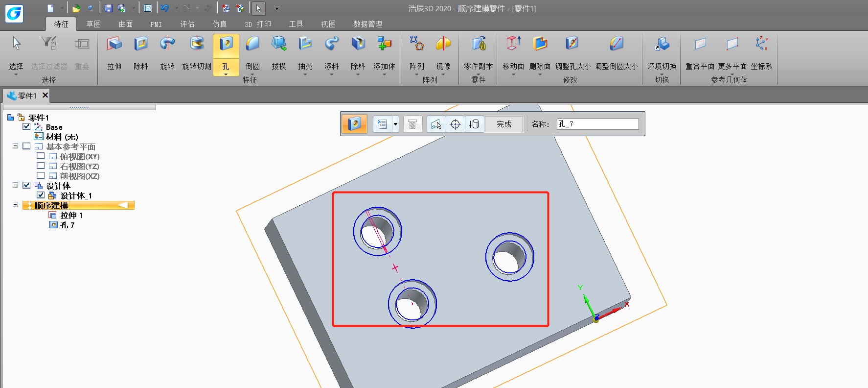
Task: Switch to the 草图 ribbon tab
Action: point(93,24)
